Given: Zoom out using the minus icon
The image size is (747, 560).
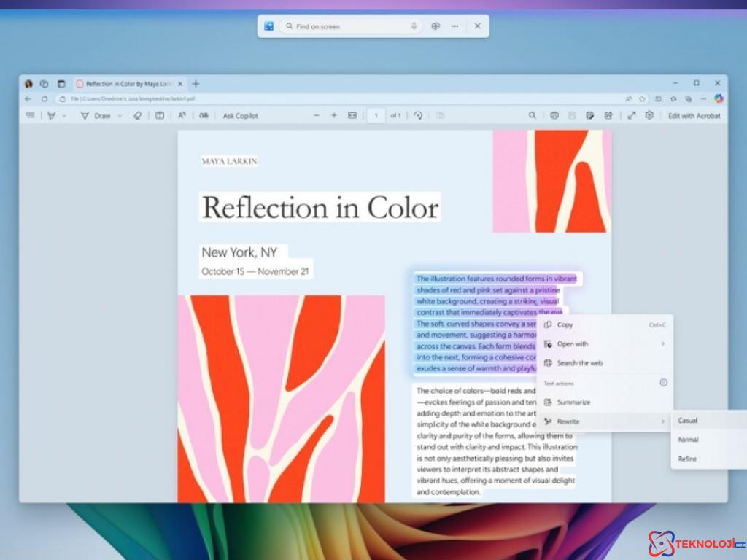Looking at the screenshot, I should (x=317, y=115).
